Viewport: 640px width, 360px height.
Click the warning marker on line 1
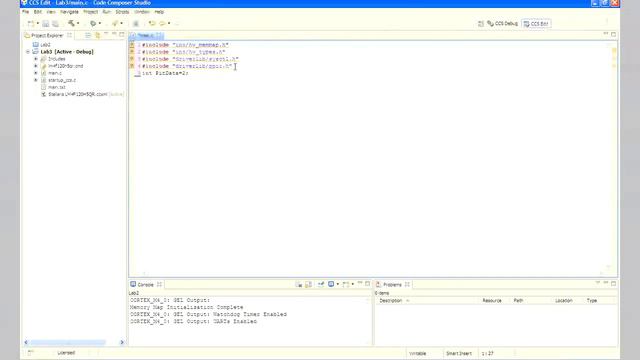132,45
